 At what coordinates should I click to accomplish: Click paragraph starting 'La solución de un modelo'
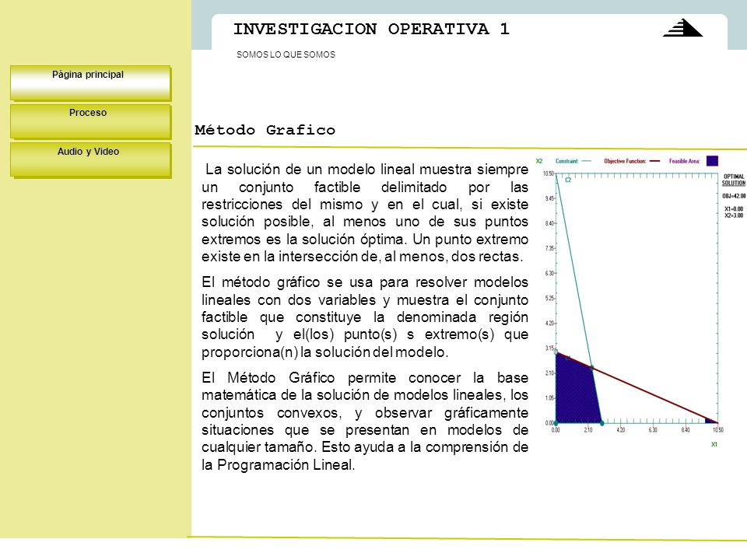[365, 213]
